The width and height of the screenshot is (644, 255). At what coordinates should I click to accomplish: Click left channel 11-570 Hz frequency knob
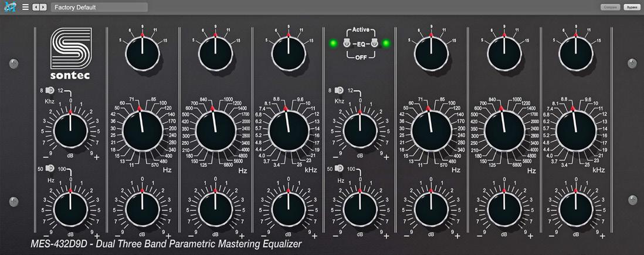point(143,131)
